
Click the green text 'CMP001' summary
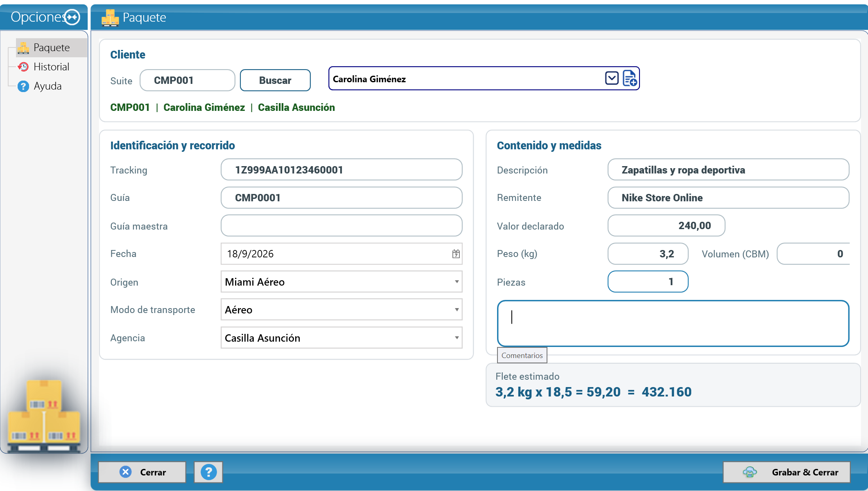130,108
